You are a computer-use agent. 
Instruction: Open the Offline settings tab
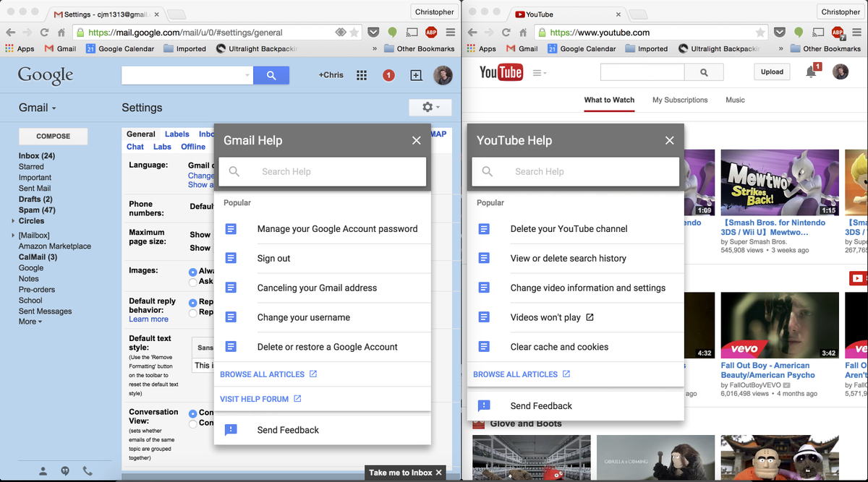click(193, 147)
